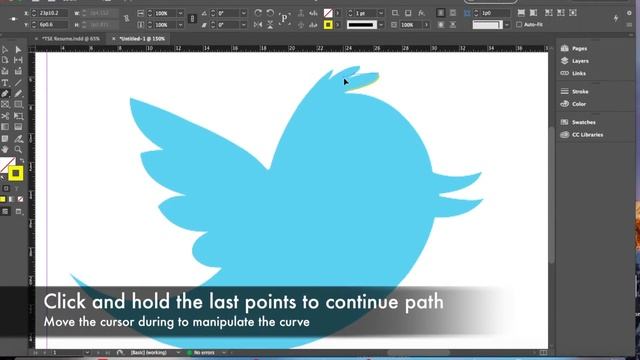Viewport: 640px width, 360px height.
Task: Toggle constrain proportions for scaling link
Action: (192, 19)
